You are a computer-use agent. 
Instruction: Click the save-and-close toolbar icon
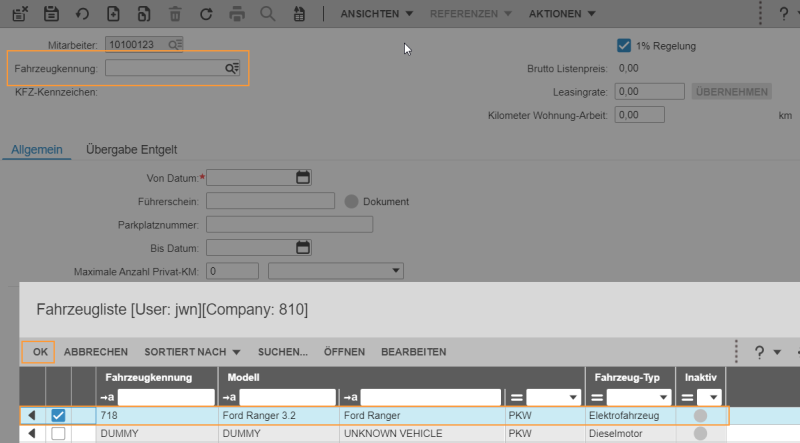tap(20, 13)
